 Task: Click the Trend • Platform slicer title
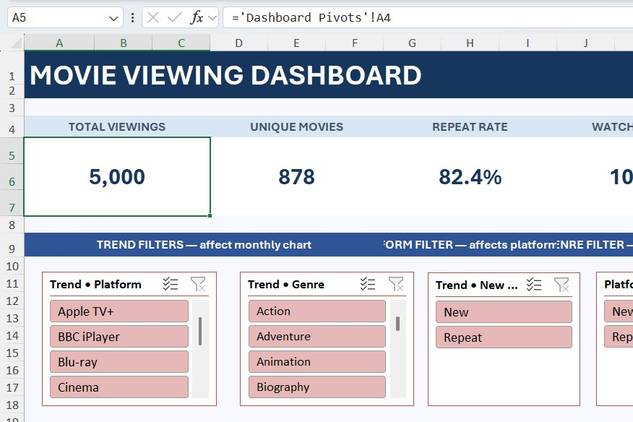tap(96, 284)
